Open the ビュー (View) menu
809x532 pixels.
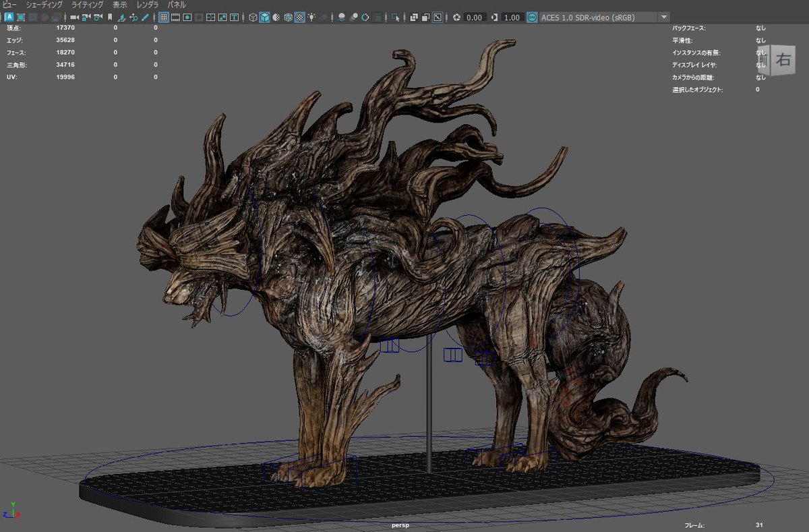pyautogui.click(x=9, y=4)
